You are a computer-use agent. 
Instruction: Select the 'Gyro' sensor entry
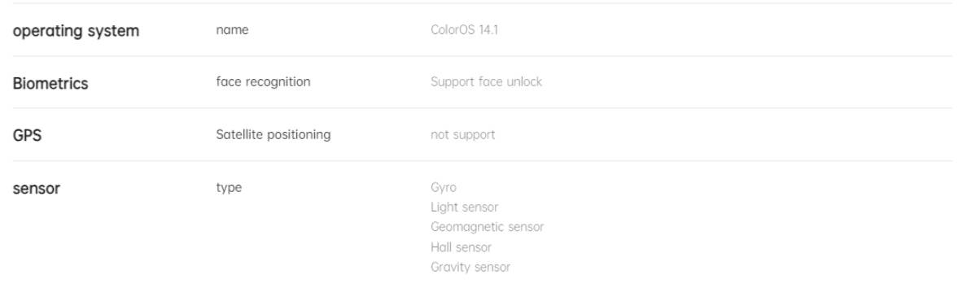[444, 188]
